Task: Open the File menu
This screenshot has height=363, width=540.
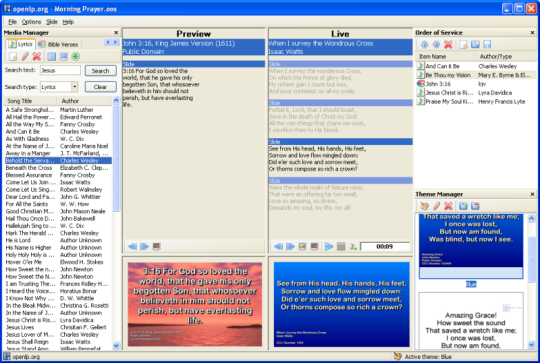Action: pos(12,22)
